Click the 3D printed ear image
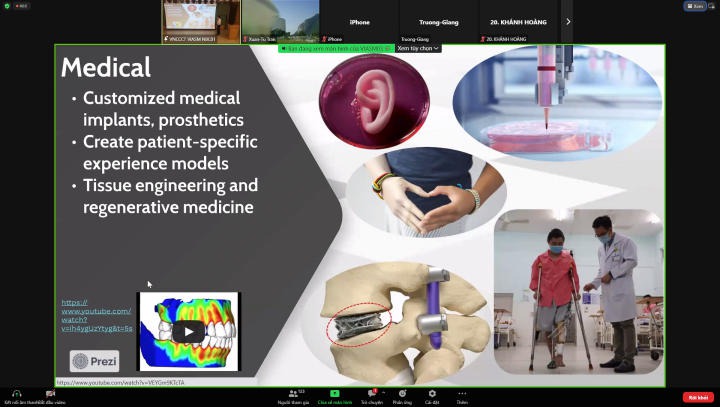Image resolution: width=720 pixels, height=407 pixels. [x=374, y=101]
